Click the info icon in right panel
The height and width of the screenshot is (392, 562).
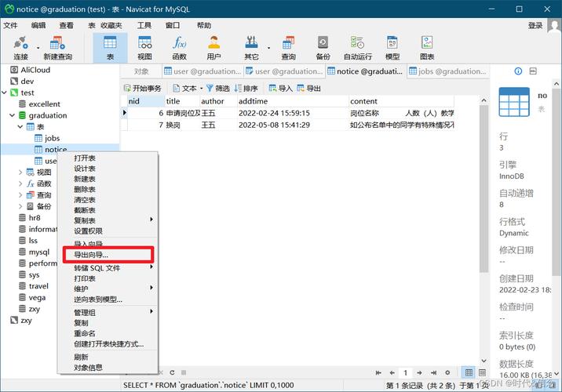[x=518, y=71]
